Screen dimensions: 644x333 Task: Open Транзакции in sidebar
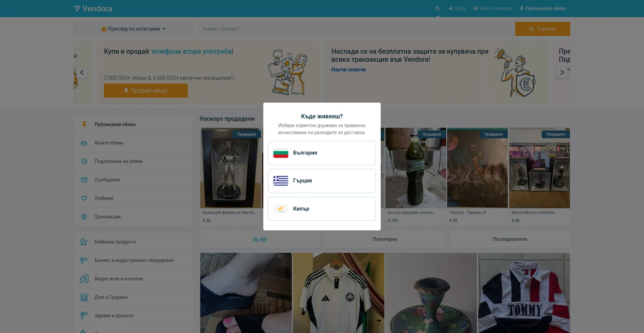[133, 217]
